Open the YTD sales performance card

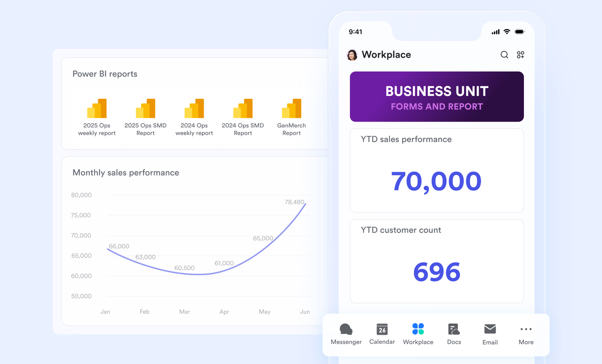point(436,171)
